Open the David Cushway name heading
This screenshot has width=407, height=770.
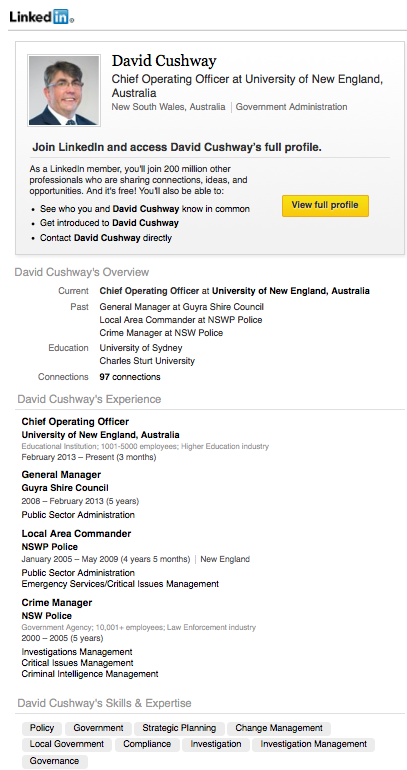pyautogui.click(x=164, y=61)
